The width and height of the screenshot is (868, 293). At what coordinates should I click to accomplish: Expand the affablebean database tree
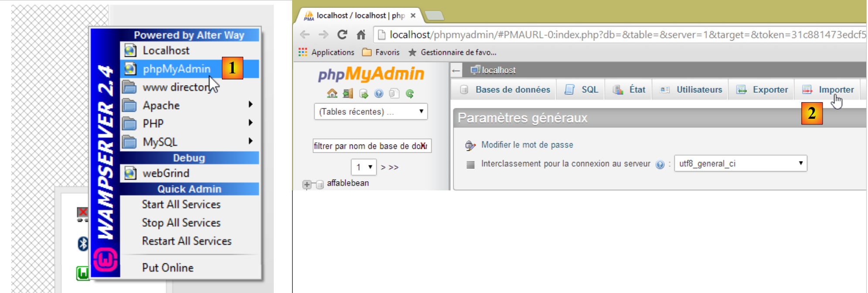click(x=307, y=184)
